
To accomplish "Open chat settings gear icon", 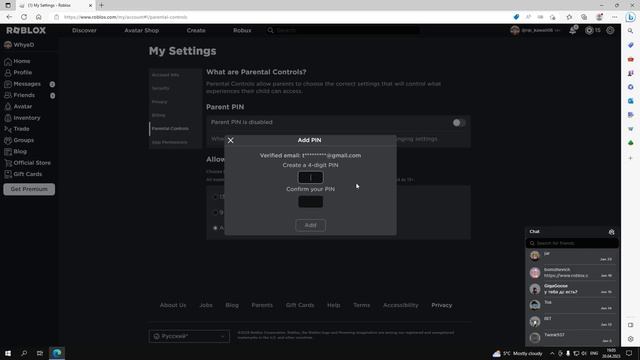I will [x=611, y=232].
